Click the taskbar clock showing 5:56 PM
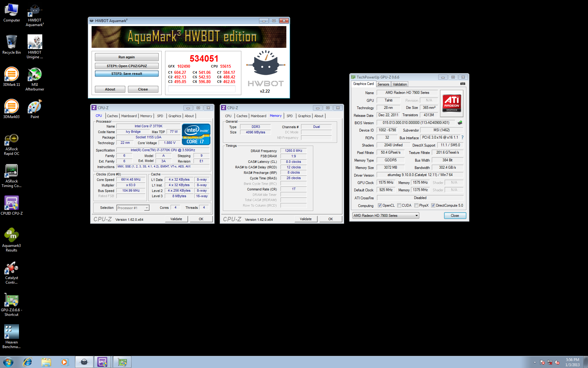This screenshot has width=588, height=368. 572,362
